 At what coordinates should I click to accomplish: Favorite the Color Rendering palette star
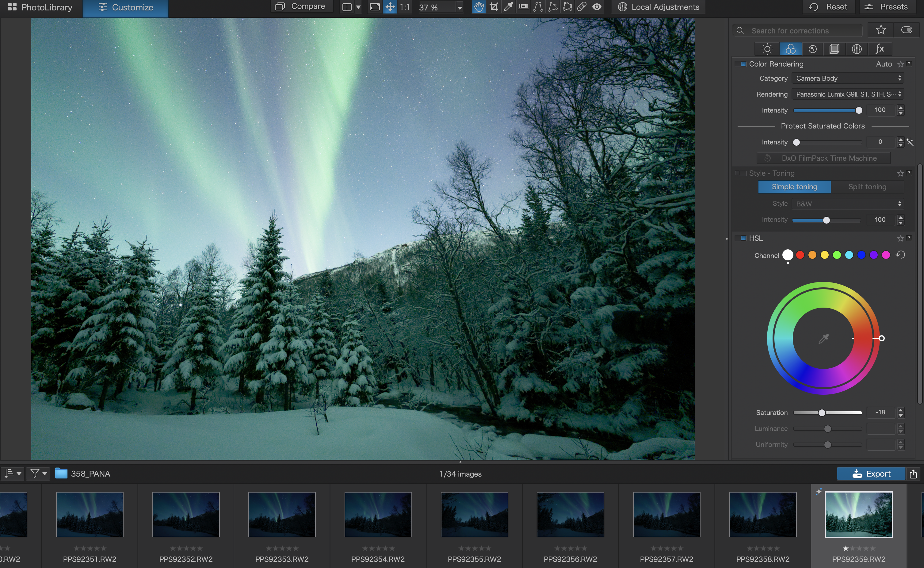pos(900,64)
